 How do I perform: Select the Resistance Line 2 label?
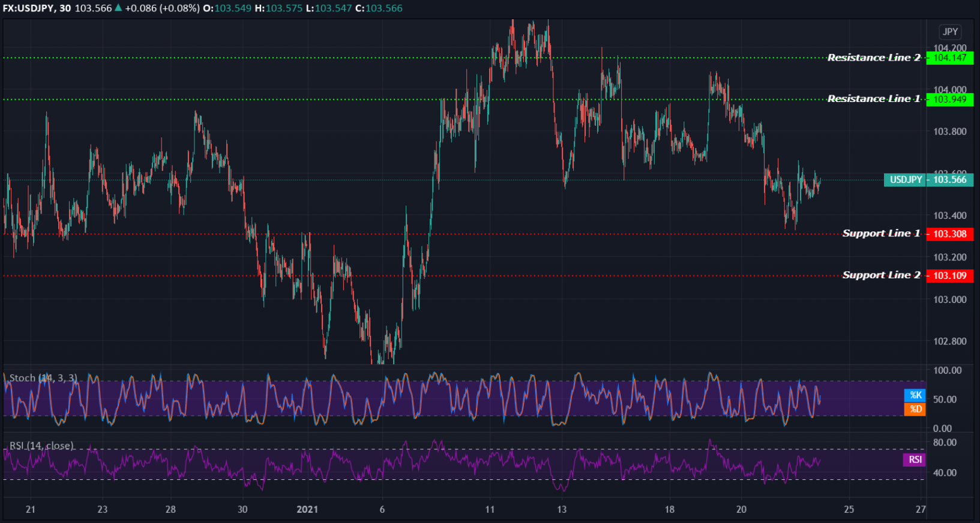(x=874, y=58)
